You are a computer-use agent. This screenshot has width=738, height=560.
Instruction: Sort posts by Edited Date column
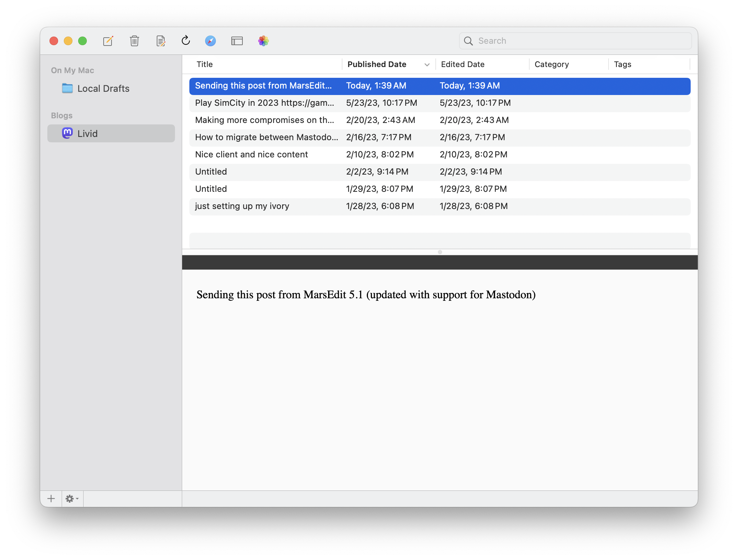click(x=463, y=65)
